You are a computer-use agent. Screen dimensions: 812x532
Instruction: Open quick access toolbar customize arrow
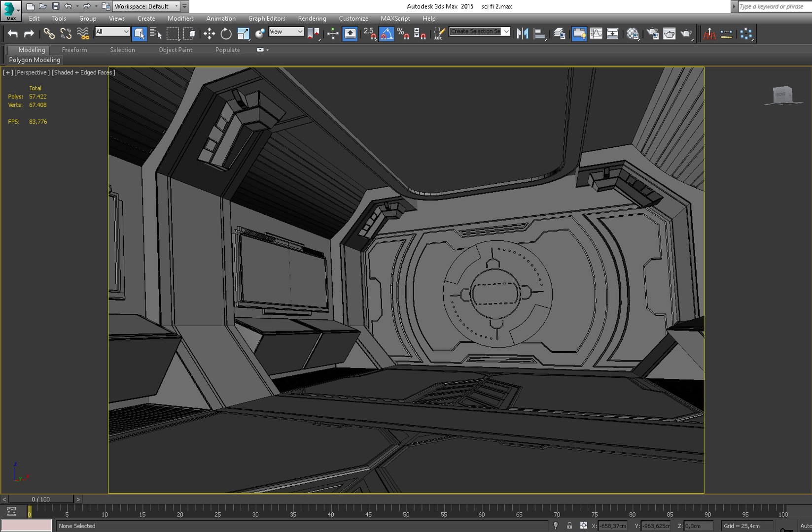(184, 6)
